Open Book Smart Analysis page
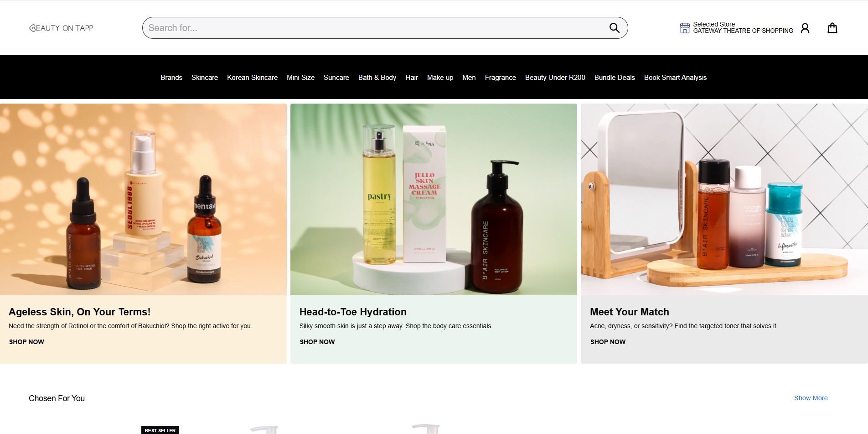The width and height of the screenshot is (868, 434). click(x=675, y=78)
